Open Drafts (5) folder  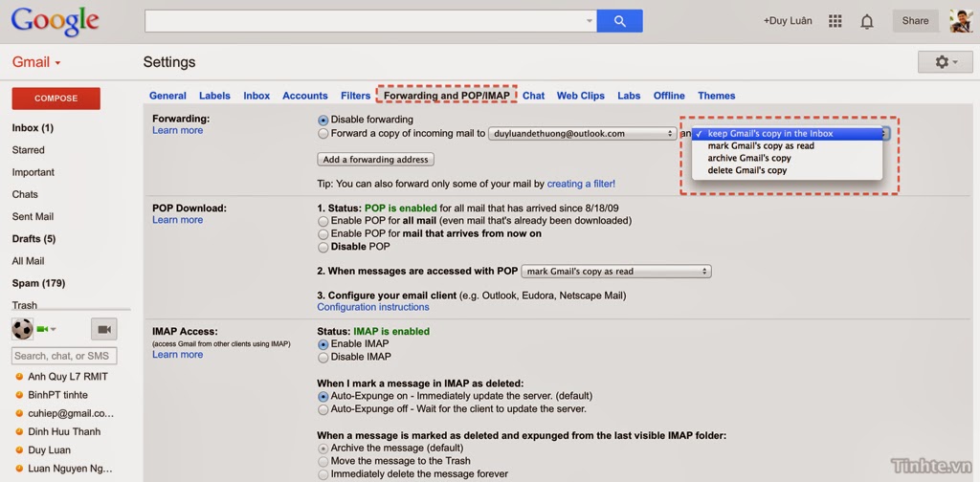pyautogui.click(x=33, y=239)
